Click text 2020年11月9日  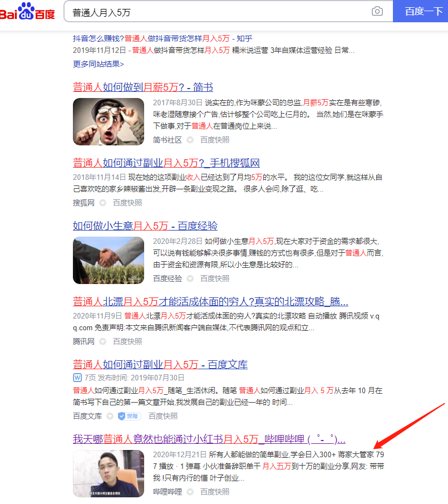(97, 316)
